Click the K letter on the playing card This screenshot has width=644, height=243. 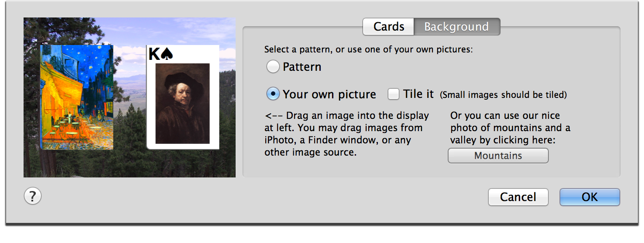click(x=154, y=54)
